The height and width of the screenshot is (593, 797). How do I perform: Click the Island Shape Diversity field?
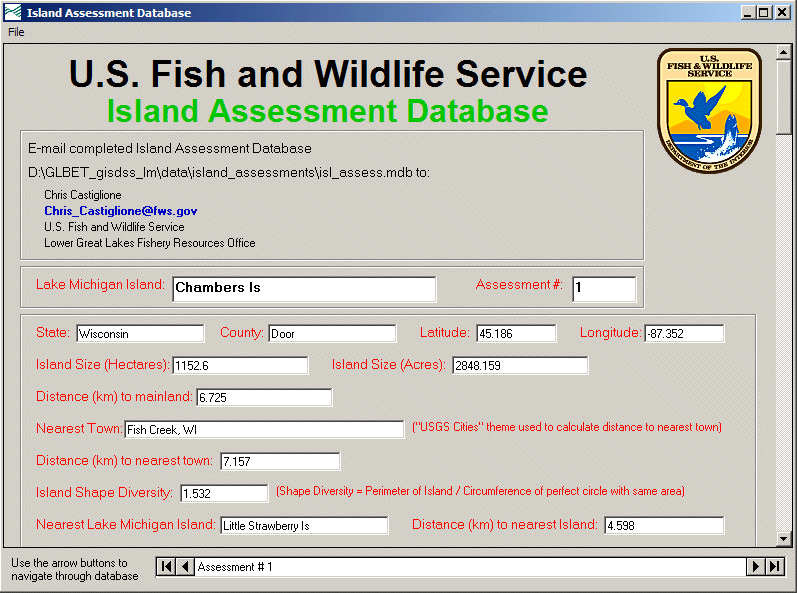click(x=224, y=493)
